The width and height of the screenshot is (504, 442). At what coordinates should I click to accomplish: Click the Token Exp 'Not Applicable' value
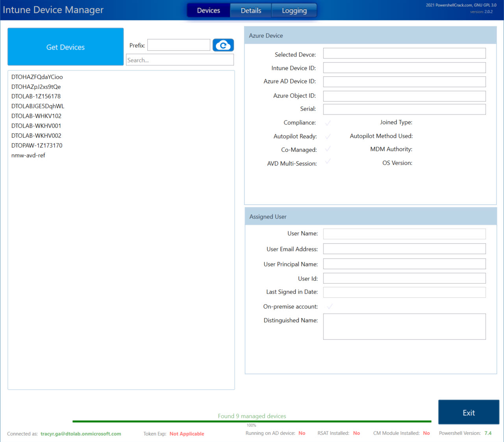(x=187, y=434)
